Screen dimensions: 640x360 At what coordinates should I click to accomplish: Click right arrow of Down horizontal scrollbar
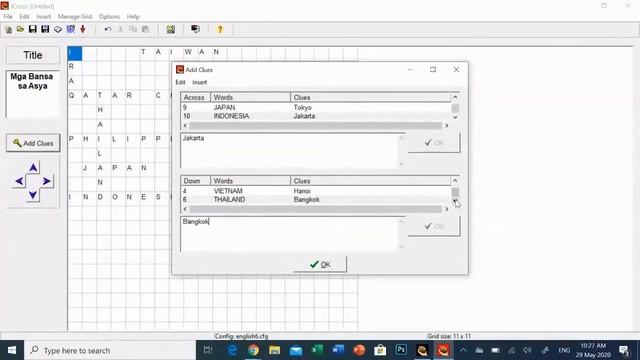click(x=446, y=209)
